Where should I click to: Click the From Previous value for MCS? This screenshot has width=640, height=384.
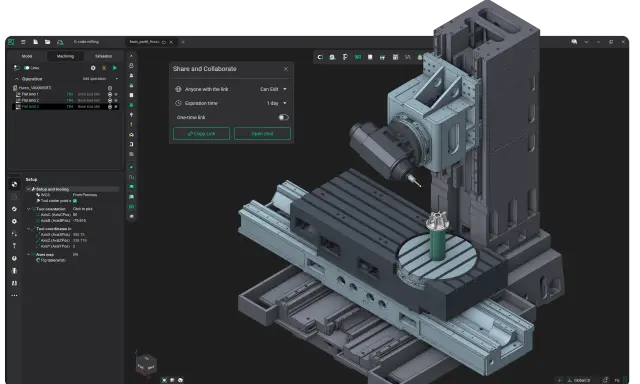click(x=85, y=195)
